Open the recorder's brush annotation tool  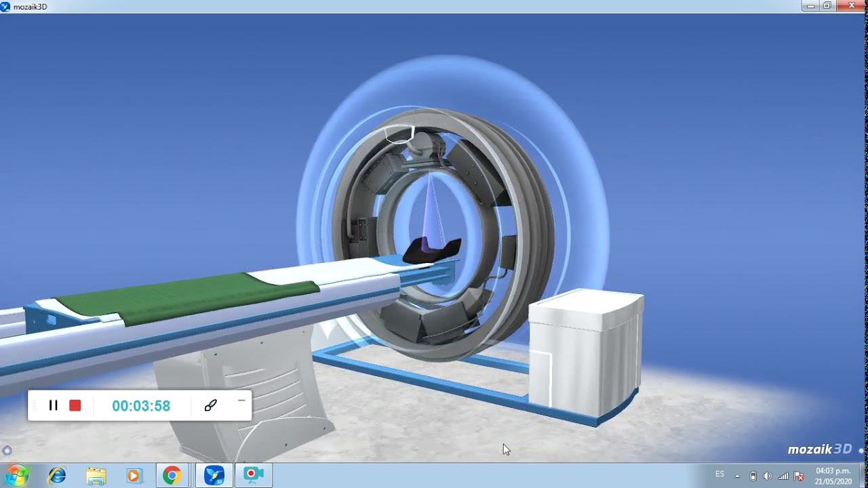click(210, 405)
